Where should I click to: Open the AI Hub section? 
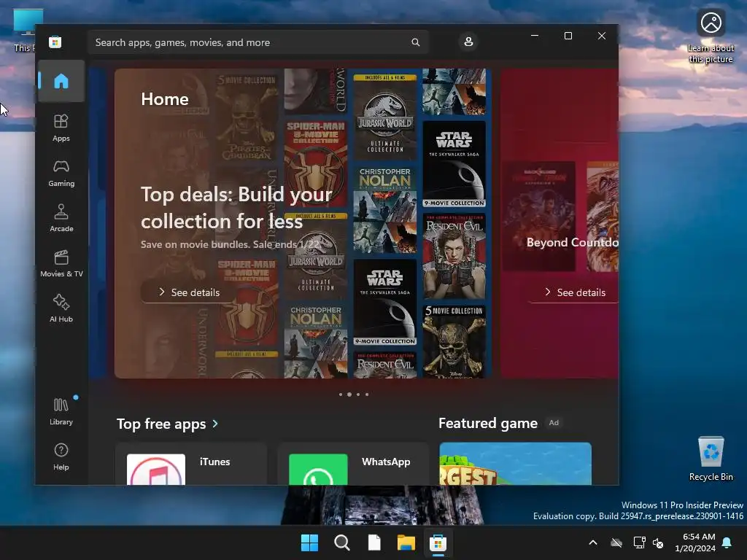pos(61,309)
